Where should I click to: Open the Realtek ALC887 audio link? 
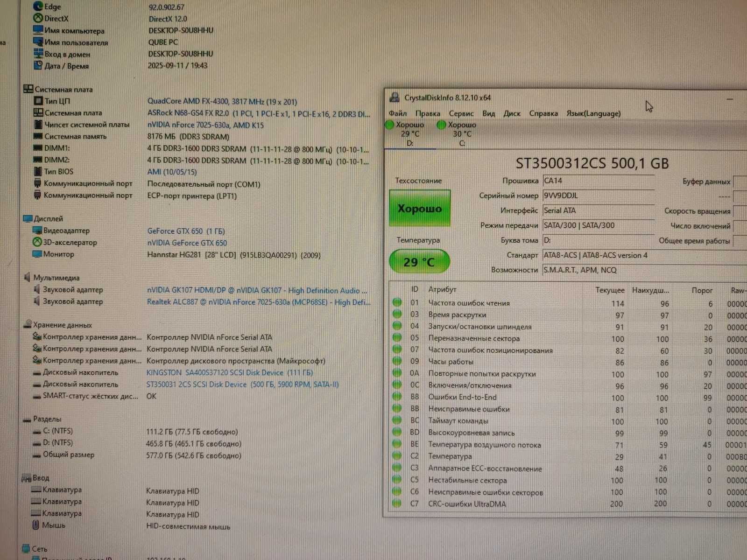259,302
